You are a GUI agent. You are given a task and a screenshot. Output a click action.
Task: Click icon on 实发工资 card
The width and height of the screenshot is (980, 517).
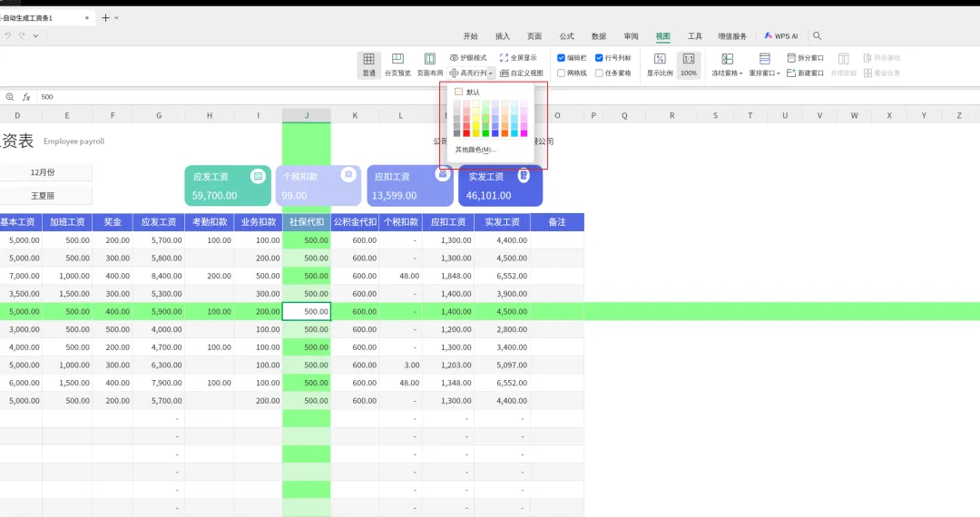[524, 176]
